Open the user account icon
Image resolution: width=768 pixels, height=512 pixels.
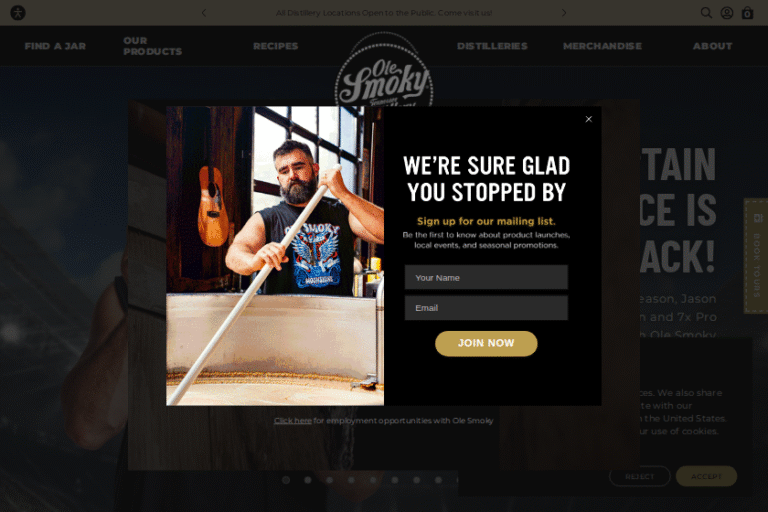pyautogui.click(x=727, y=13)
